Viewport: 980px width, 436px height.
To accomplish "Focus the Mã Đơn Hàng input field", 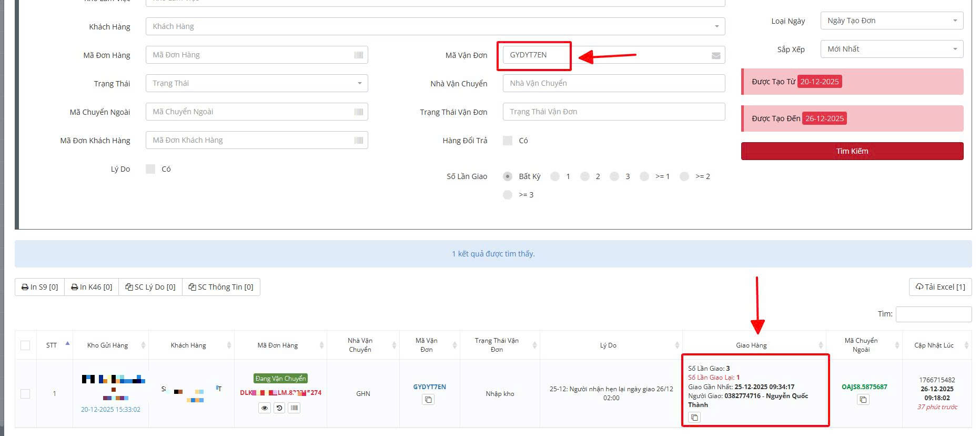I will click(257, 55).
